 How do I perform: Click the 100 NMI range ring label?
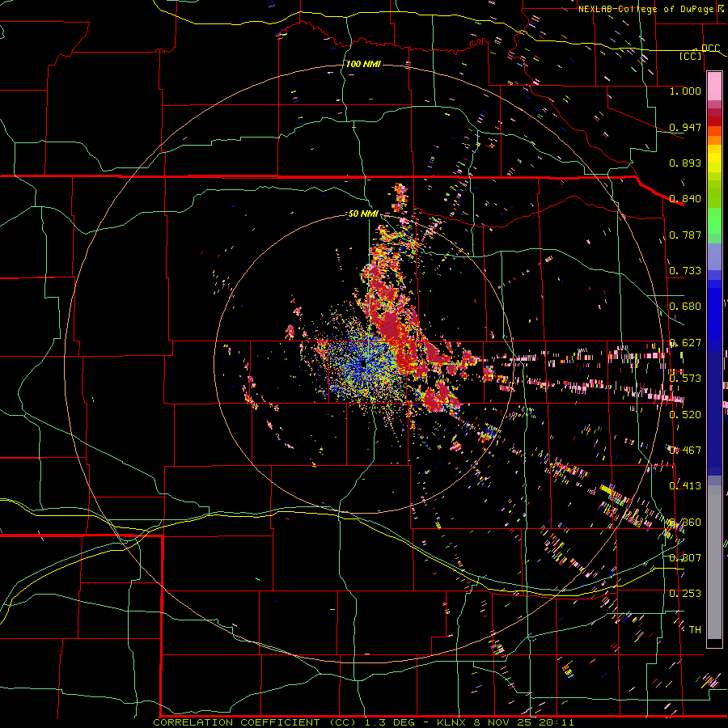363,64
